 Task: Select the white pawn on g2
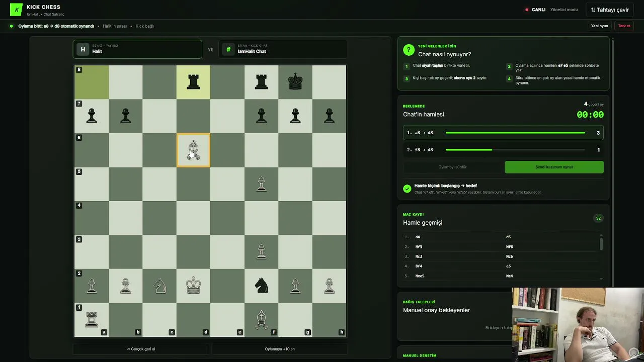click(295, 286)
